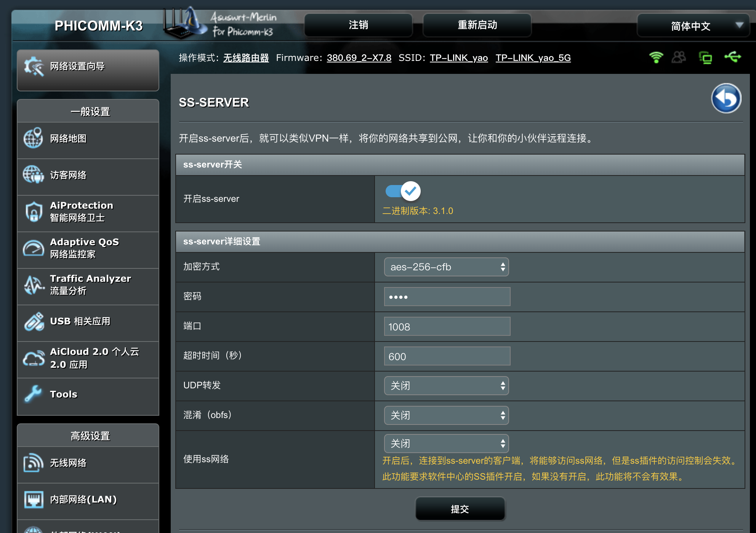Viewport: 756px width, 533px height.
Task: Click the 注销 logout button
Action: pyautogui.click(x=359, y=25)
